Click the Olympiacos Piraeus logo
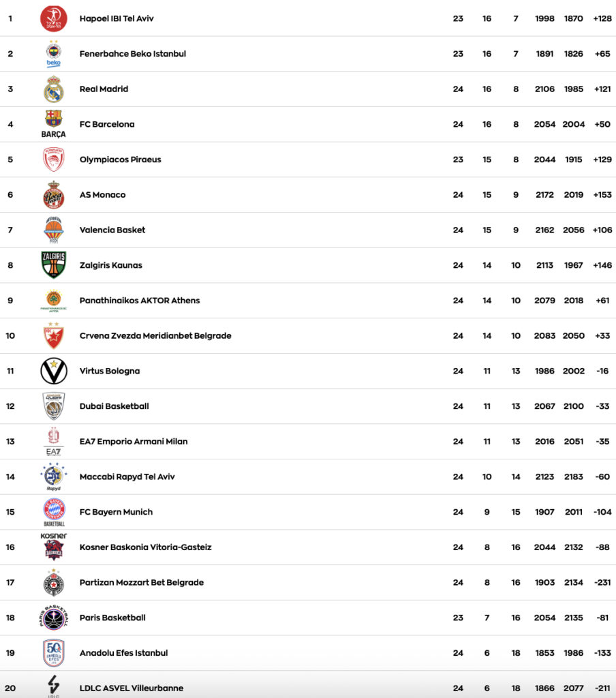This screenshot has width=616, height=698. [53, 160]
